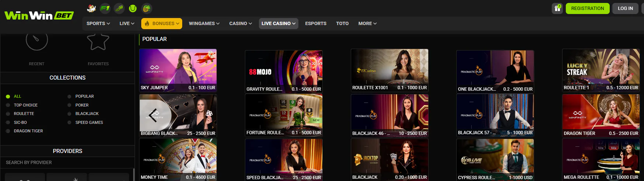Expand the Live Casino dropdown menu
The image size is (644, 181).
[278, 24]
